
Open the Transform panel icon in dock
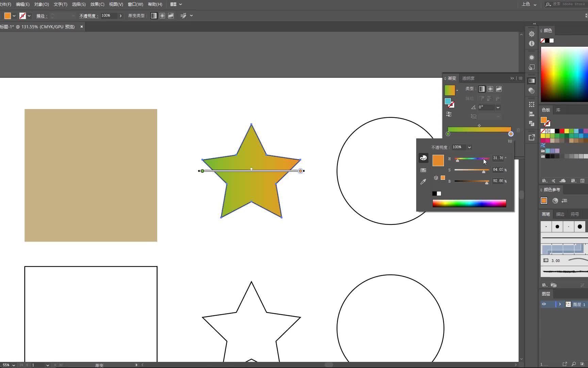(x=532, y=104)
